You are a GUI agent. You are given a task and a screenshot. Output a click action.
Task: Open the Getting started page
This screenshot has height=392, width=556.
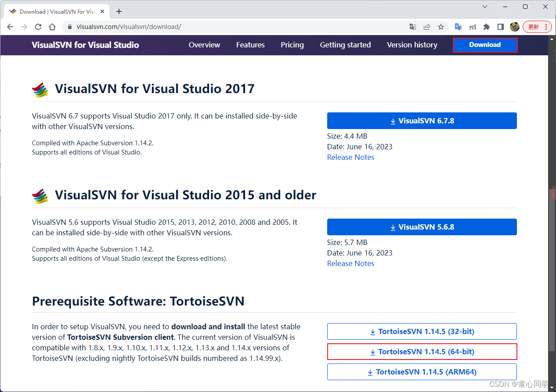pos(345,45)
